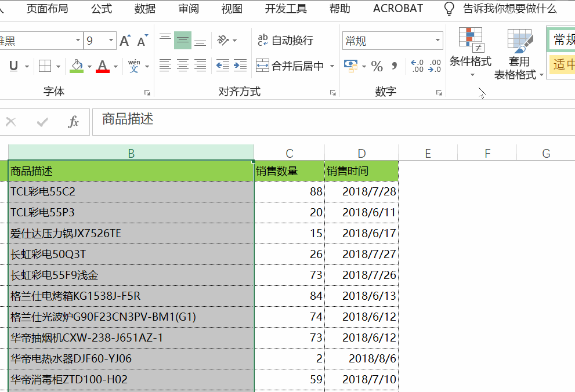
Task: Open the font size dropdown
Action: coord(111,40)
